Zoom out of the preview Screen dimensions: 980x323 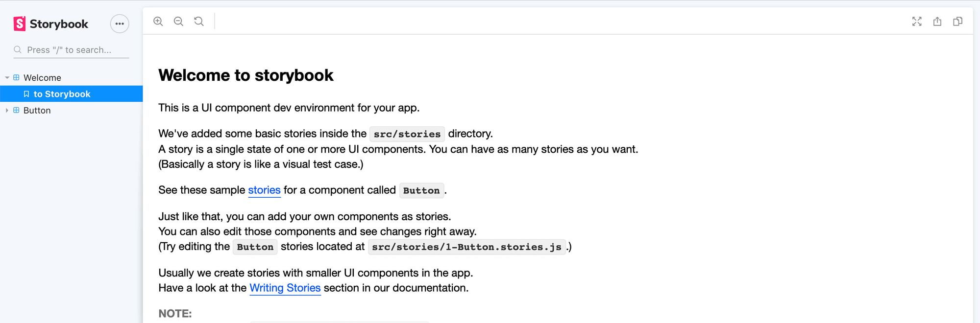(178, 22)
